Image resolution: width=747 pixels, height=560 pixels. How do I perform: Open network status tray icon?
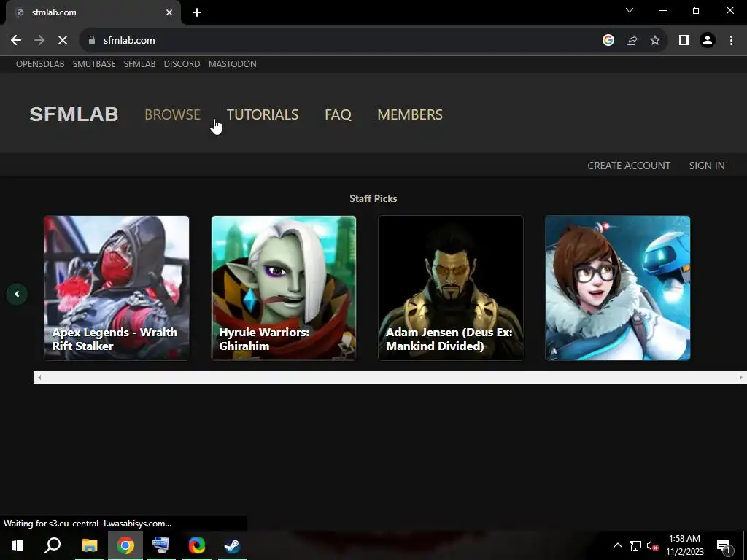click(x=635, y=545)
